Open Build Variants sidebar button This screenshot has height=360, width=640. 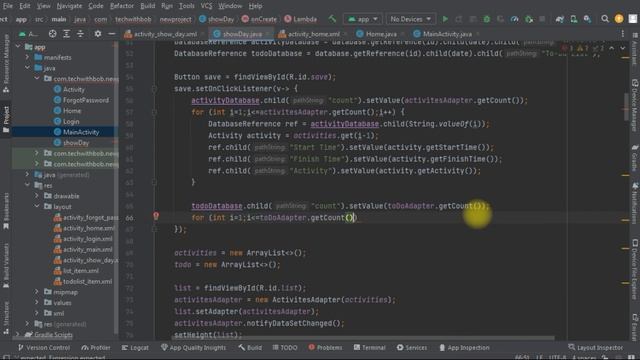click(6, 265)
